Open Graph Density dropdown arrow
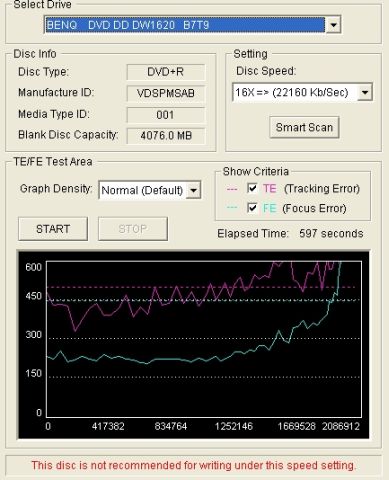The image size is (389, 480). point(193,190)
